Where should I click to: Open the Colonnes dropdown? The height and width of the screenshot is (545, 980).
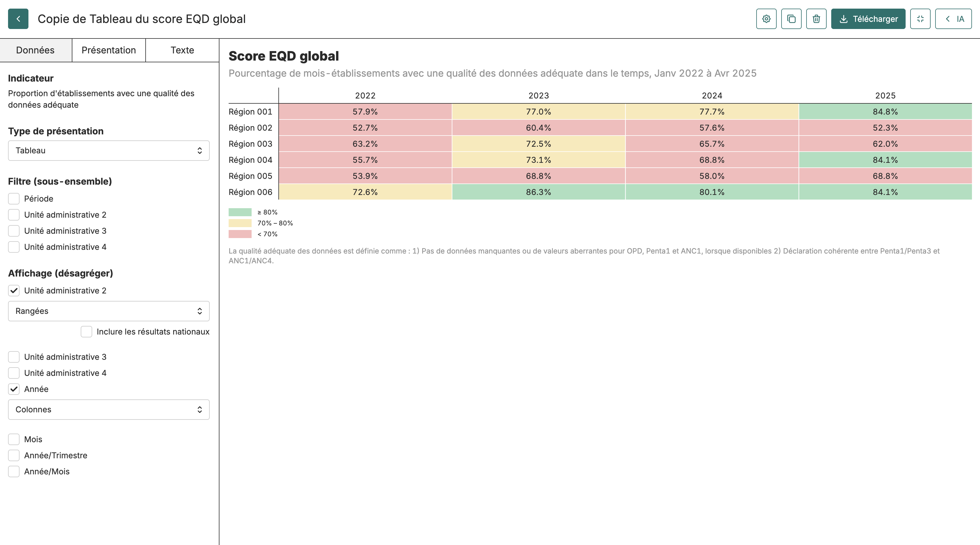click(109, 409)
